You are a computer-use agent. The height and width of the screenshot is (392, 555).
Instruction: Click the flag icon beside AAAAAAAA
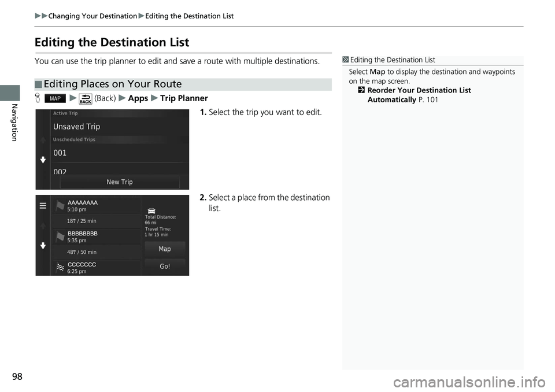point(60,206)
